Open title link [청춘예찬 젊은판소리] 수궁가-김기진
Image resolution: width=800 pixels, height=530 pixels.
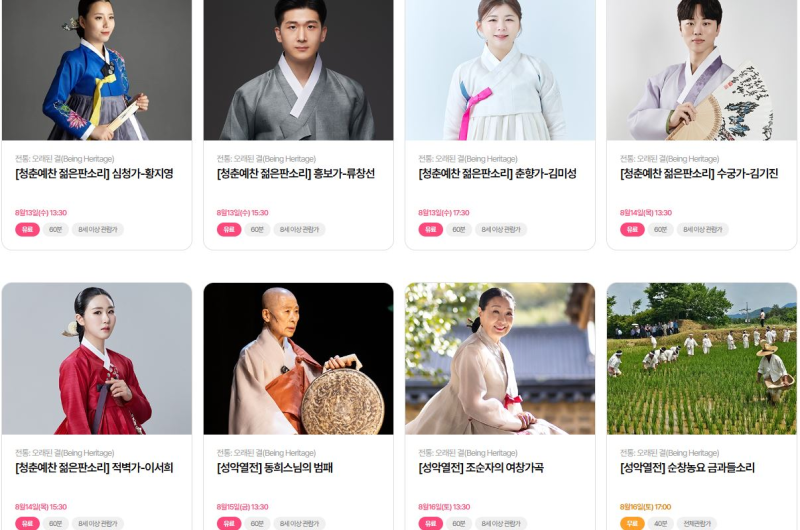(x=699, y=174)
